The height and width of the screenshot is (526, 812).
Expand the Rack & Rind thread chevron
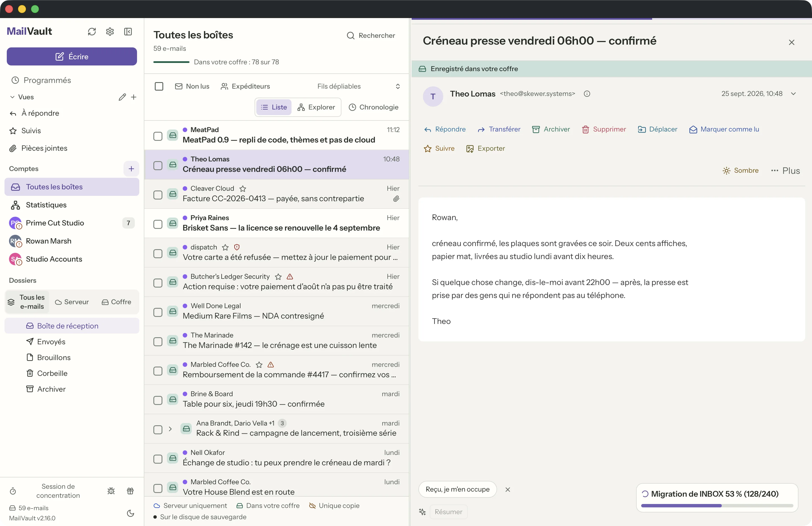click(170, 429)
